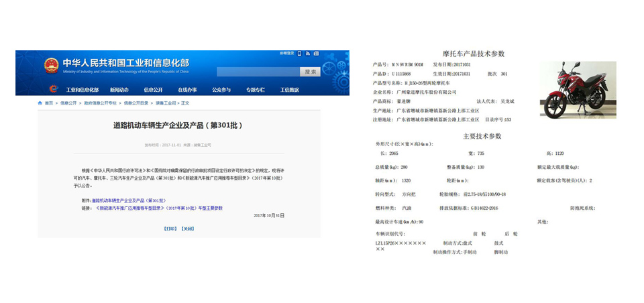Click the 关闭 close link below article
The height and width of the screenshot is (303, 644).
click(187, 229)
